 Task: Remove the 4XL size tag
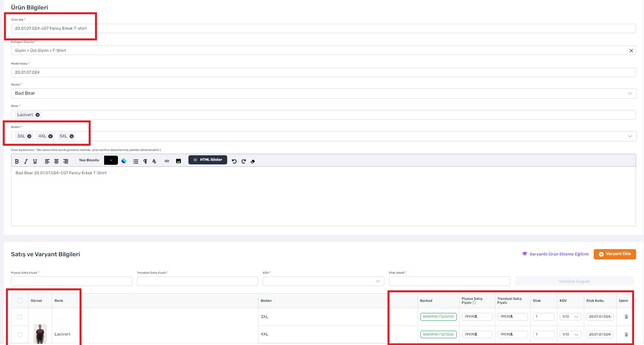[x=50, y=136]
